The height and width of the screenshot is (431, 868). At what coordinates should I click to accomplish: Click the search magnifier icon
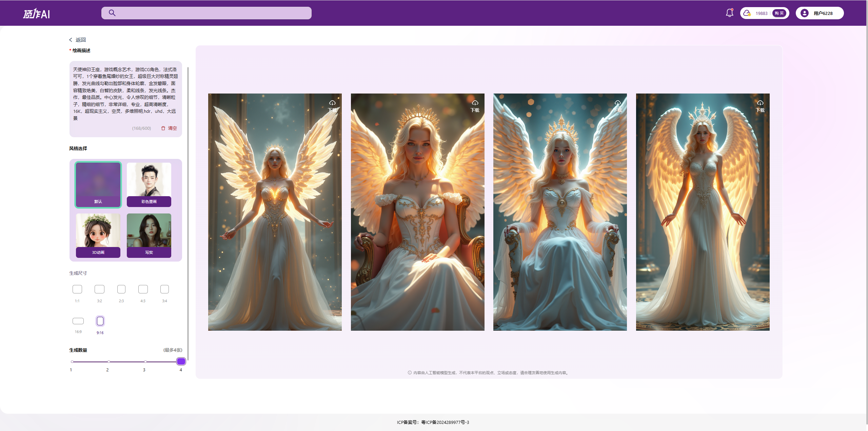pyautogui.click(x=112, y=13)
